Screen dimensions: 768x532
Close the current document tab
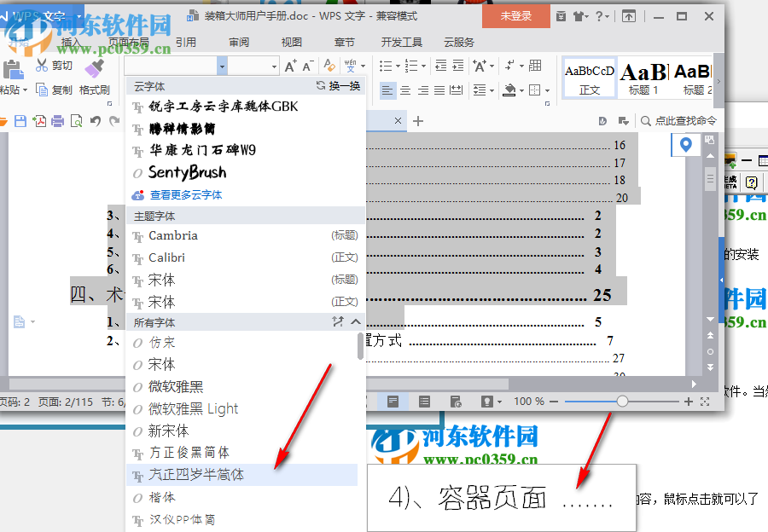pyautogui.click(x=399, y=120)
